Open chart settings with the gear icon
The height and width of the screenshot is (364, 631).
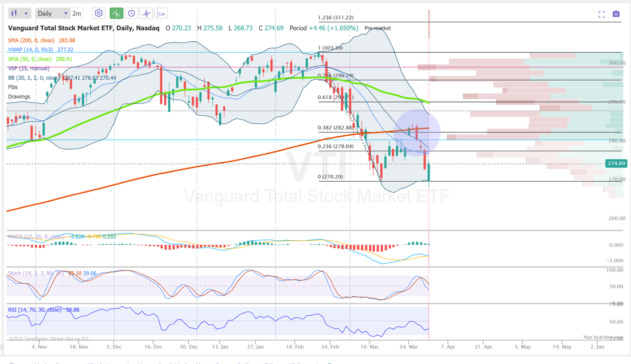coord(99,13)
